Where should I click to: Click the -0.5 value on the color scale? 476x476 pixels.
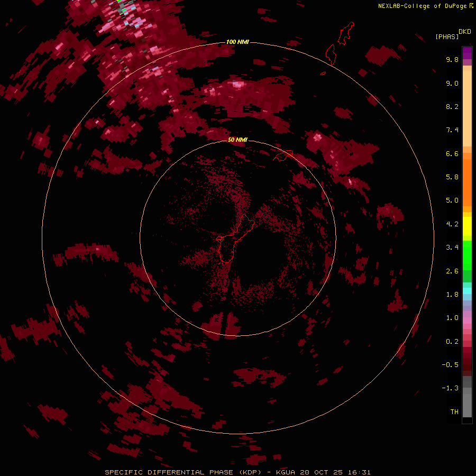[x=450, y=365]
